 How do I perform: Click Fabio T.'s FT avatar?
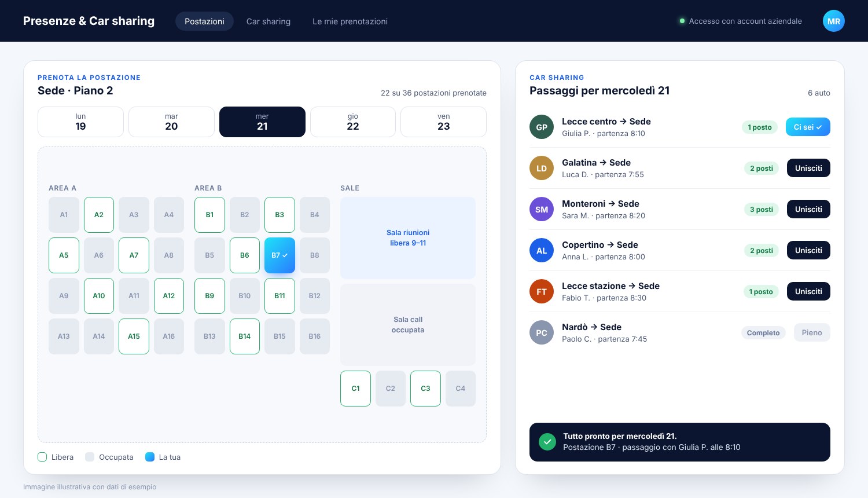(x=542, y=292)
